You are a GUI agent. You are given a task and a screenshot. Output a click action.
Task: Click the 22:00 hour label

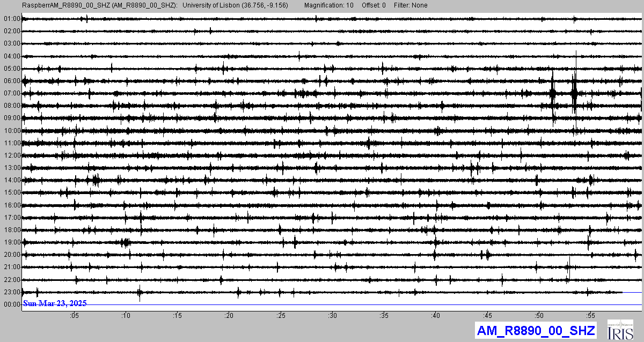pyautogui.click(x=12, y=280)
